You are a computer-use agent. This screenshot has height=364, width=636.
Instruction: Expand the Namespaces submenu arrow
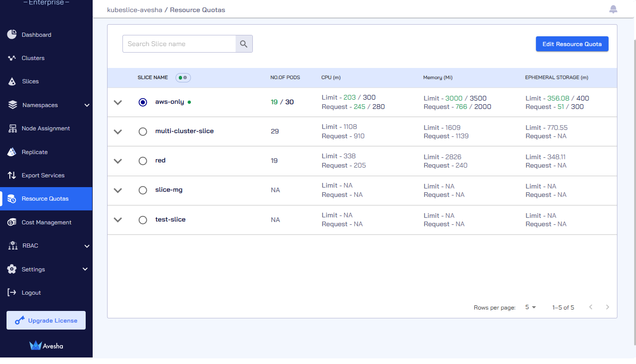(x=87, y=105)
